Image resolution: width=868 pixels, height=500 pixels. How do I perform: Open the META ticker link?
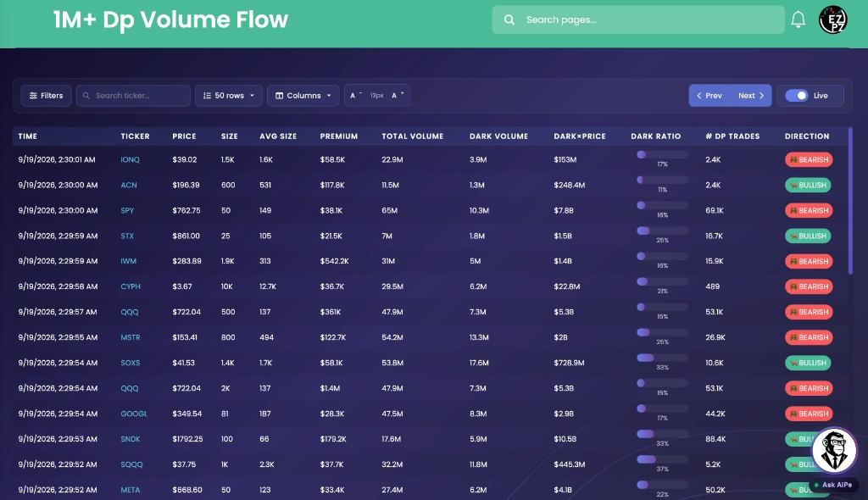tap(131, 490)
